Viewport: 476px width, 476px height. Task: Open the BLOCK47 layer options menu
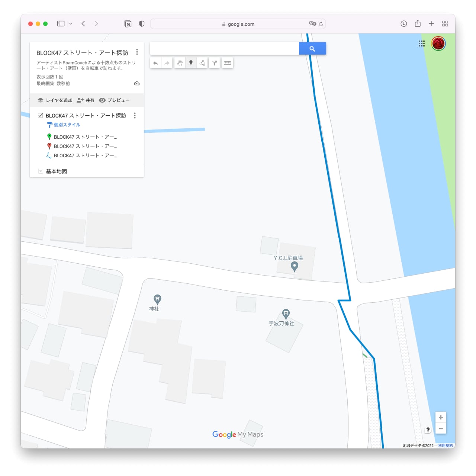135,116
